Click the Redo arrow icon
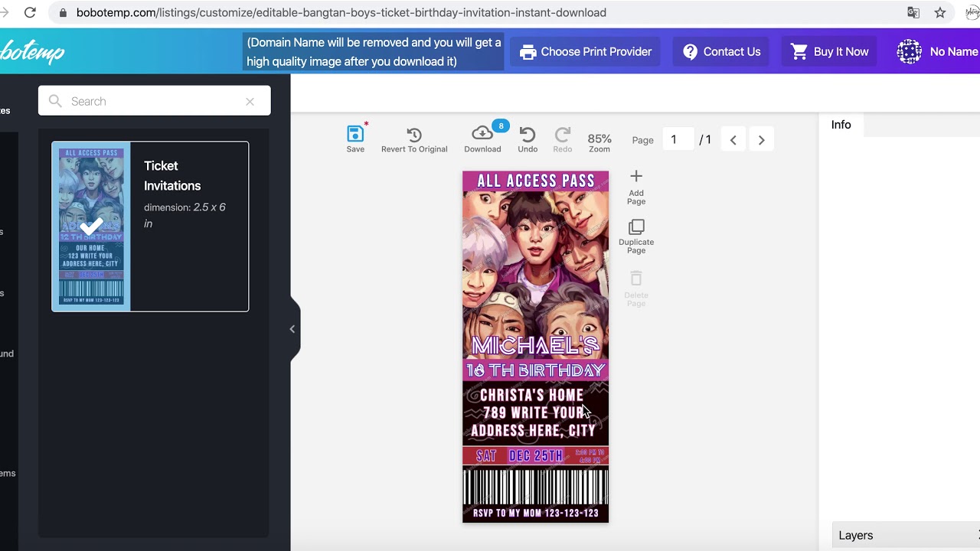Image resolution: width=980 pixels, height=551 pixels. pyautogui.click(x=563, y=135)
